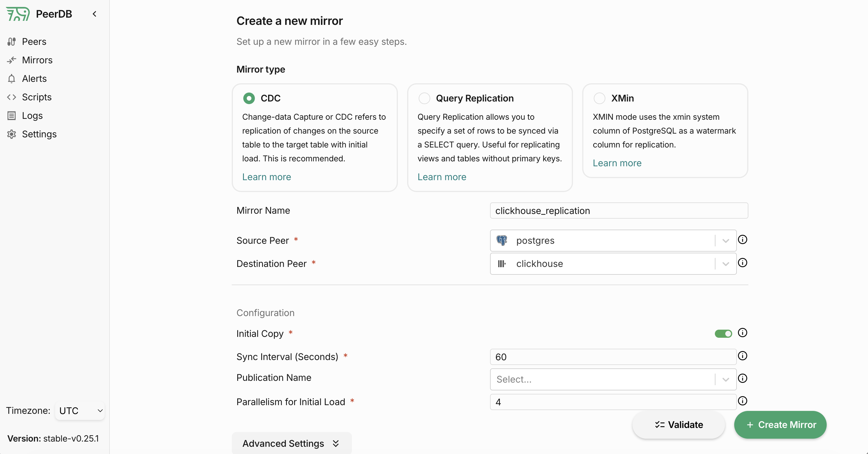Change the Timezone UTC dropdown
This screenshot has height=454, width=868.
tap(80, 411)
